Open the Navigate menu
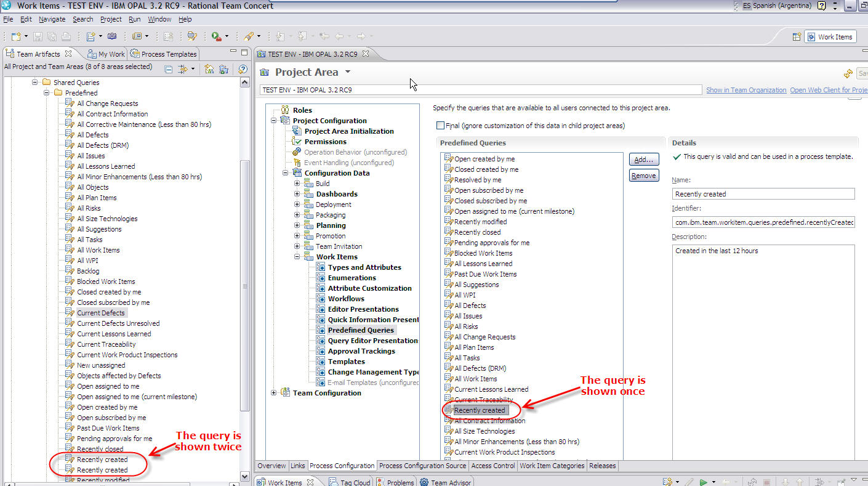The width and height of the screenshot is (868, 486). [52, 19]
